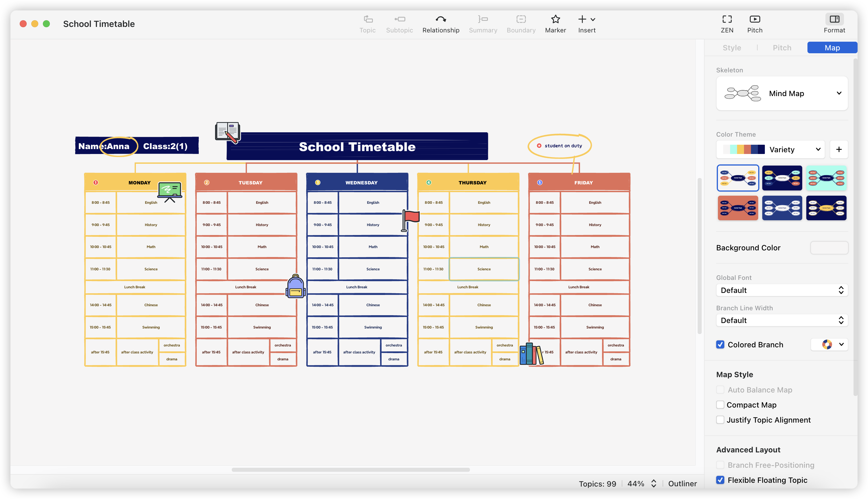The width and height of the screenshot is (868, 499).
Task: Open the Marker tool
Action: (555, 19)
